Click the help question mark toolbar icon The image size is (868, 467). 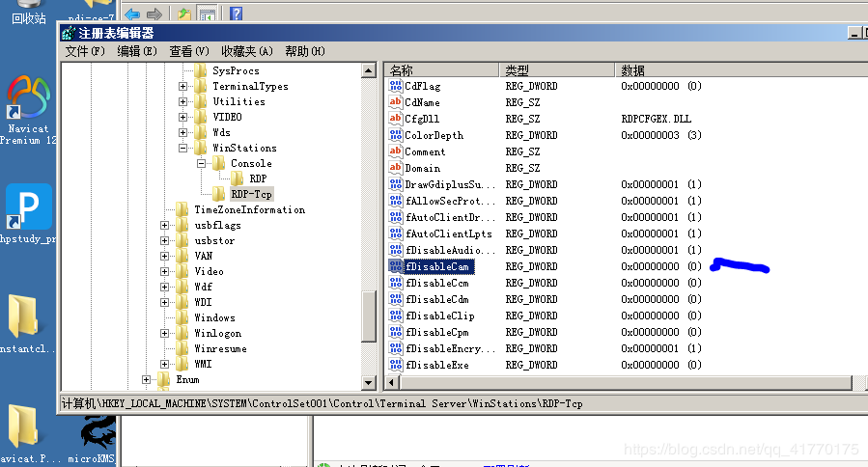[x=237, y=14]
